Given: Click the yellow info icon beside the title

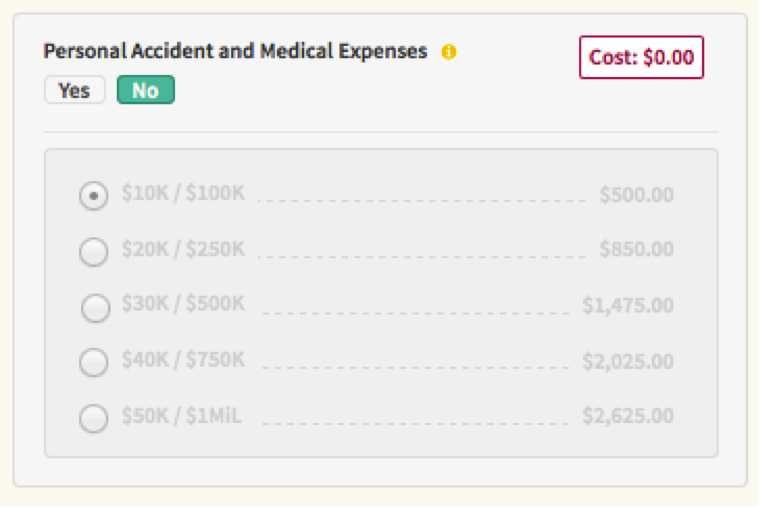Looking at the screenshot, I should pos(449,52).
